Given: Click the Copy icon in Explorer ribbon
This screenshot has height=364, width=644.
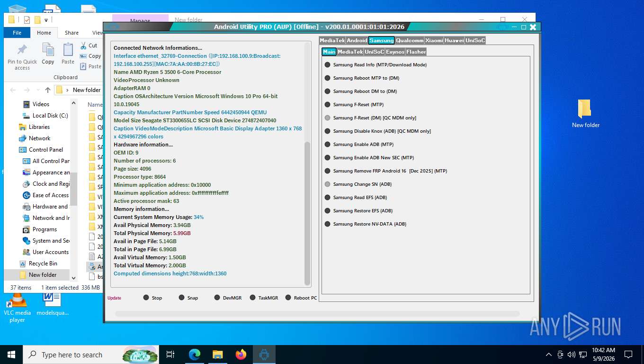Looking at the screenshot, I should [48, 54].
